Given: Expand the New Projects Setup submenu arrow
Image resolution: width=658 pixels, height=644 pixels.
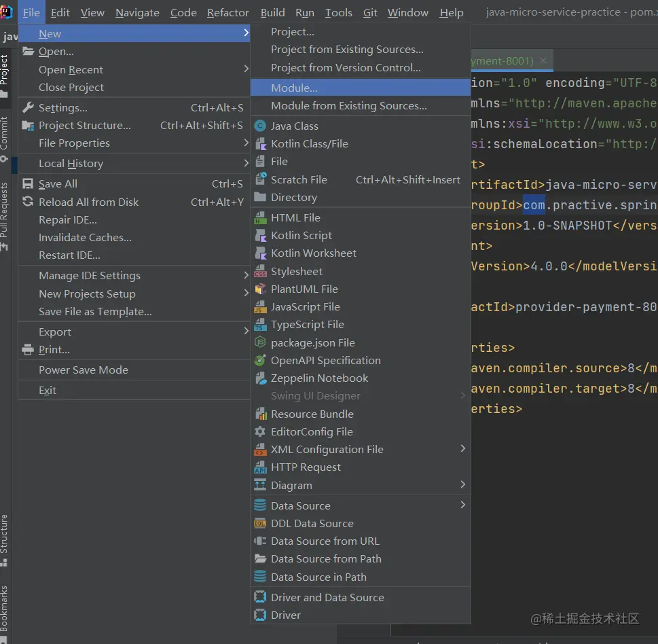Looking at the screenshot, I should pos(246,293).
